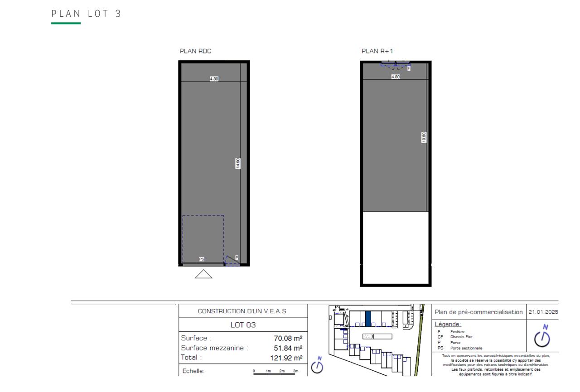Click the disclaimer starting "Tout en conservant"

tap(496, 365)
